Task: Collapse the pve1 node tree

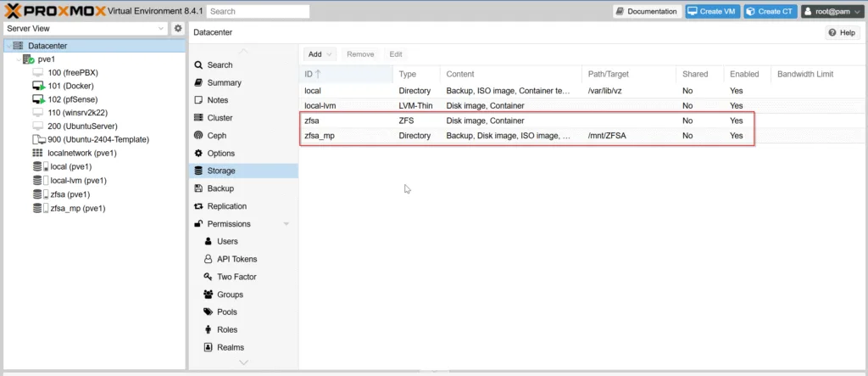Action: pyautogui.click(x=19, y=59)
